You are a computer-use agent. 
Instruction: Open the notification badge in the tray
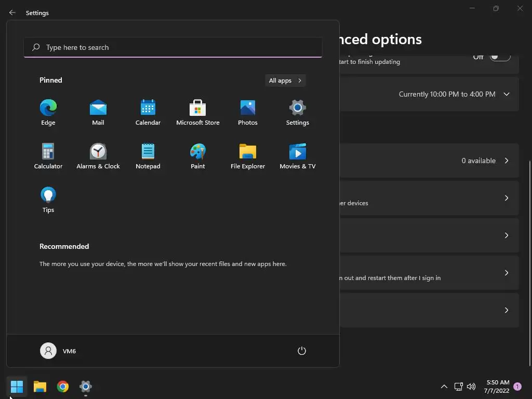[x=517, y=387]
